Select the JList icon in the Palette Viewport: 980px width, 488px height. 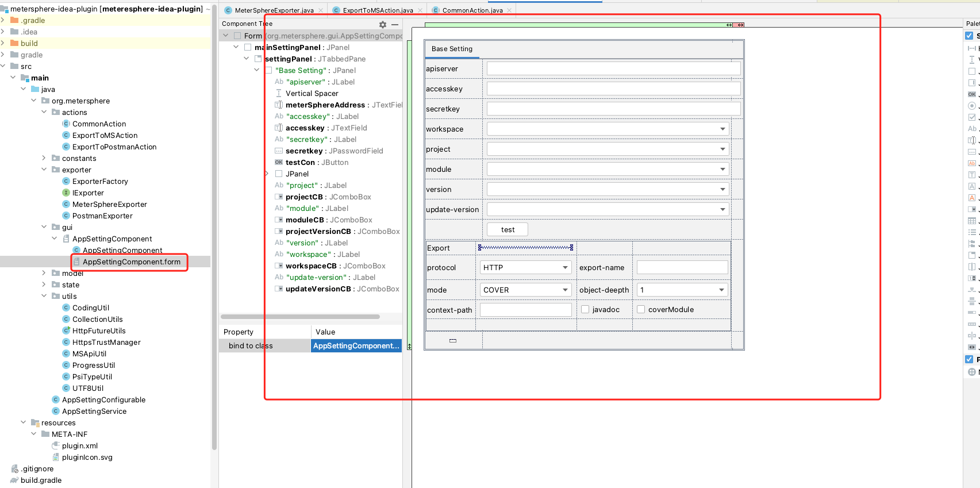[972, 232]
